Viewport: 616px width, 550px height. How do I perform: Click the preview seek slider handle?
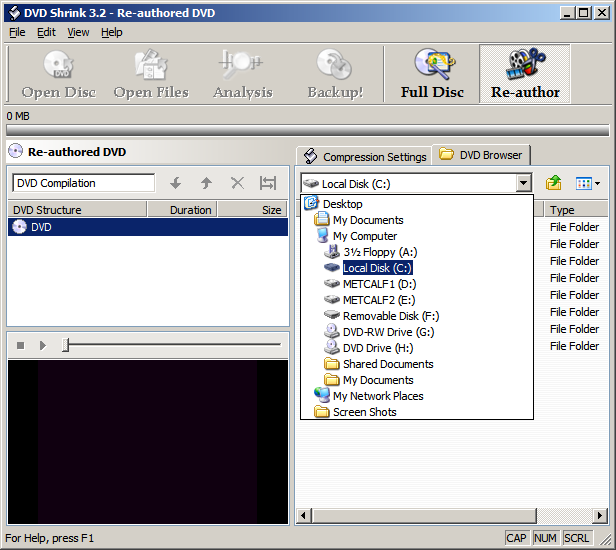click(66, 345)
